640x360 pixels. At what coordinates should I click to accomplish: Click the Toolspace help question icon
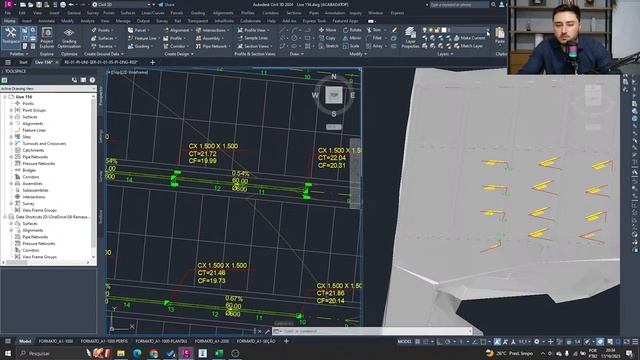(92, 80)
